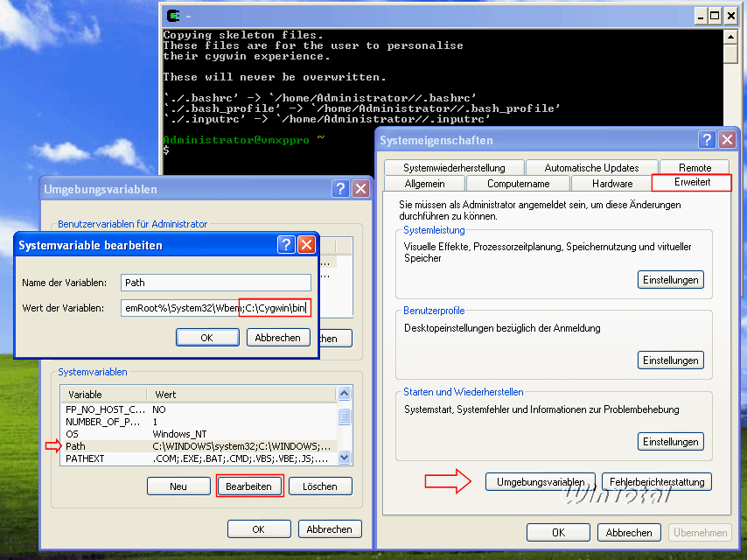Image resolution: width=747 pixels, height=560 pixels.
Task: Click Abbrechen in Systemeigenschaften
Action: pyautogui.click(x=629, y=532)
